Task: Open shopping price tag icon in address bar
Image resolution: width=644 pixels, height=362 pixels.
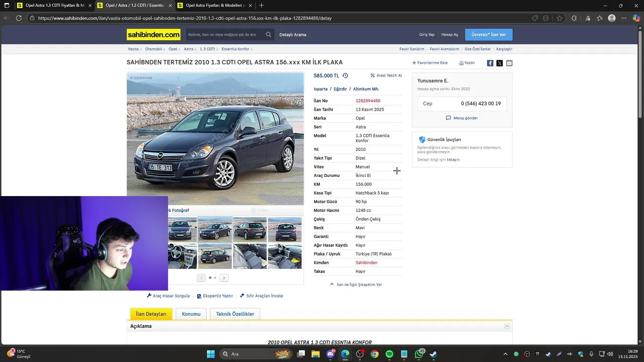Action: (x=535, y=18)
